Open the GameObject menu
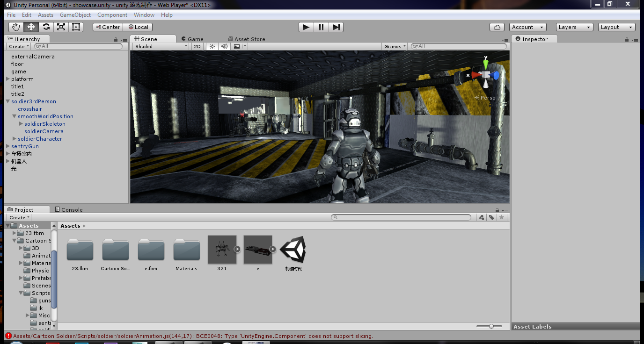The height and width of the screenshot is (344, 644). click(x=75, y=15)
